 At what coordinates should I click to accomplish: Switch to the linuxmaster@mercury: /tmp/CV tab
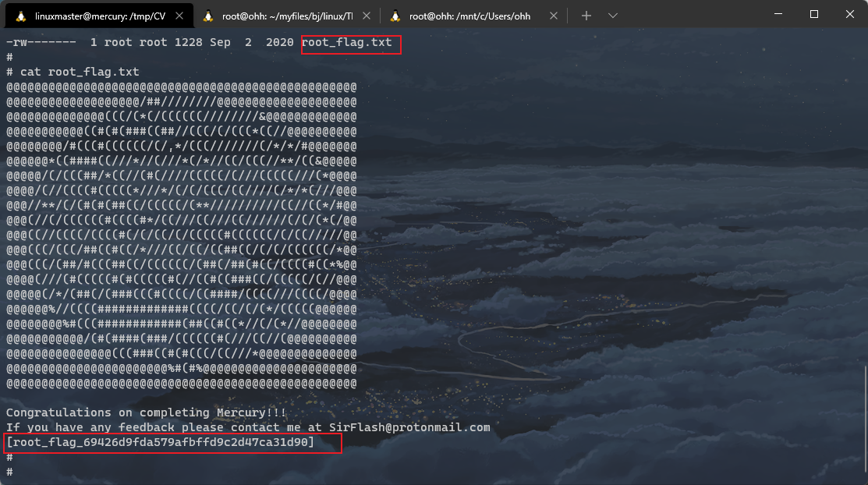100,16
